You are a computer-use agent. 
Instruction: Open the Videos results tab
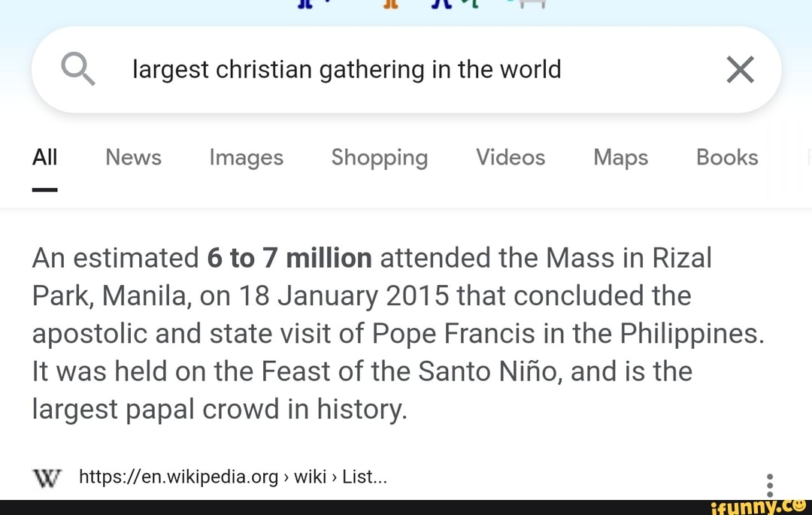(x=510, y=157)
